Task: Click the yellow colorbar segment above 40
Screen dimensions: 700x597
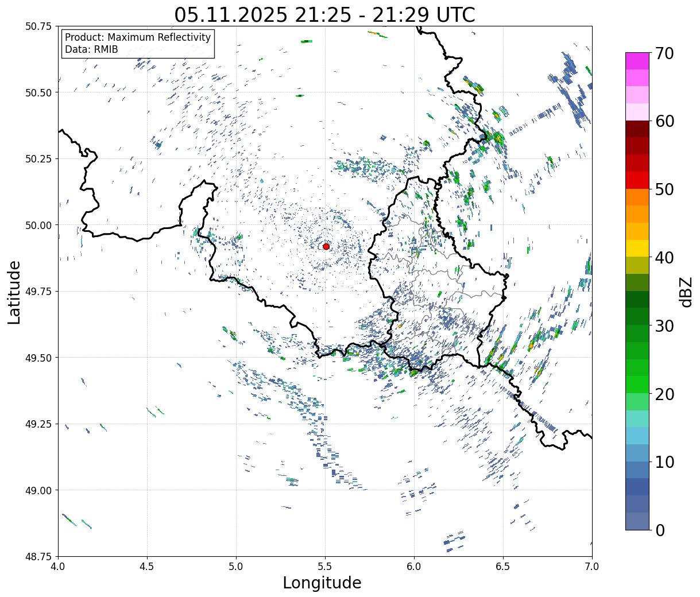Action: coord(637,248)
